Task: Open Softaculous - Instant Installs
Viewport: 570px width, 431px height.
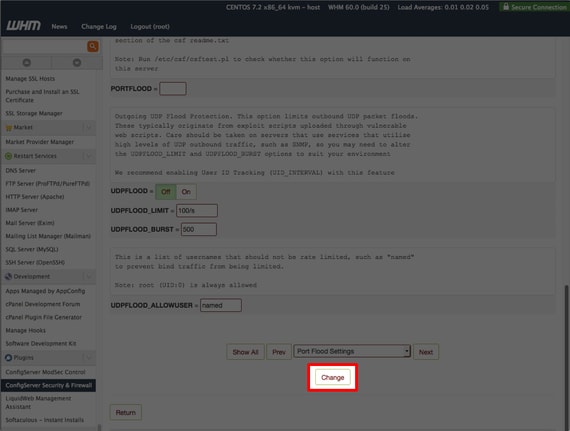Action: tap(44, 420)
